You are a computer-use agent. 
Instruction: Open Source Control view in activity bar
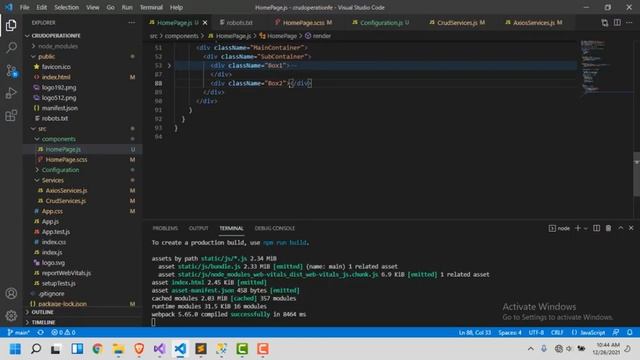[11, 71]
